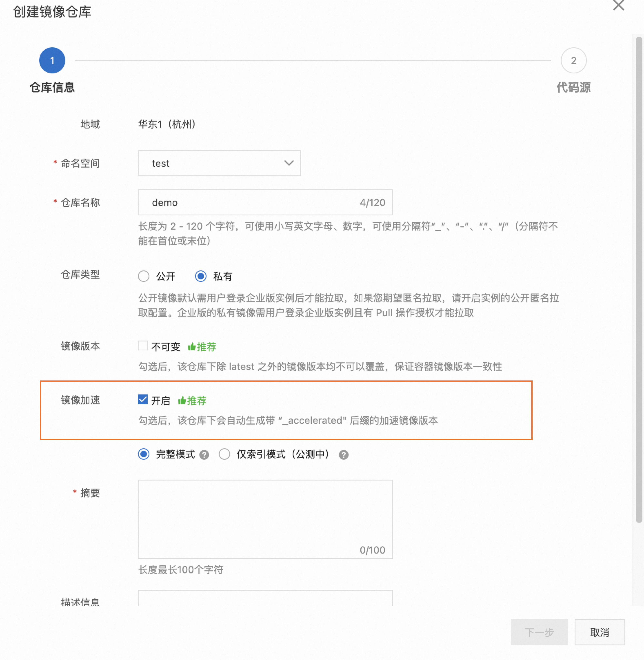Click the help icon next to 完整模式

[x=204, y=455]
